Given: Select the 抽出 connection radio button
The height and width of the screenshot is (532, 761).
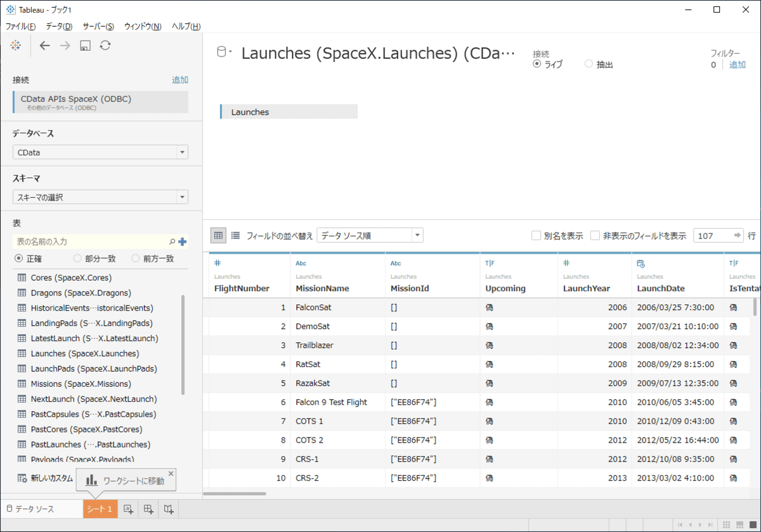Looking at the screenshot, I should coord(589,64).
